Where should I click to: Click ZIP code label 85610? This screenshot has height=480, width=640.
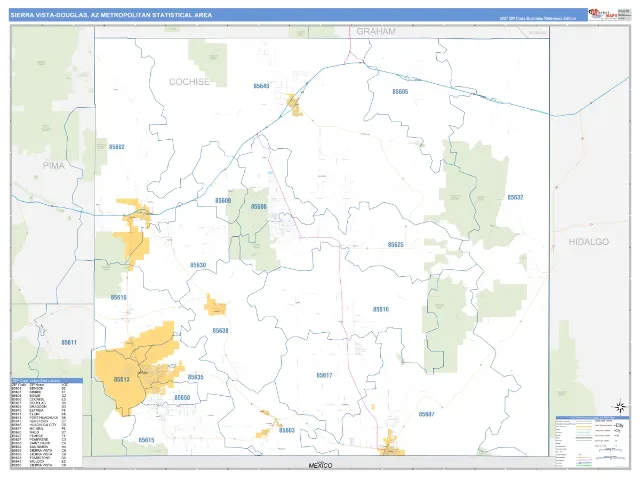[381, 309]
